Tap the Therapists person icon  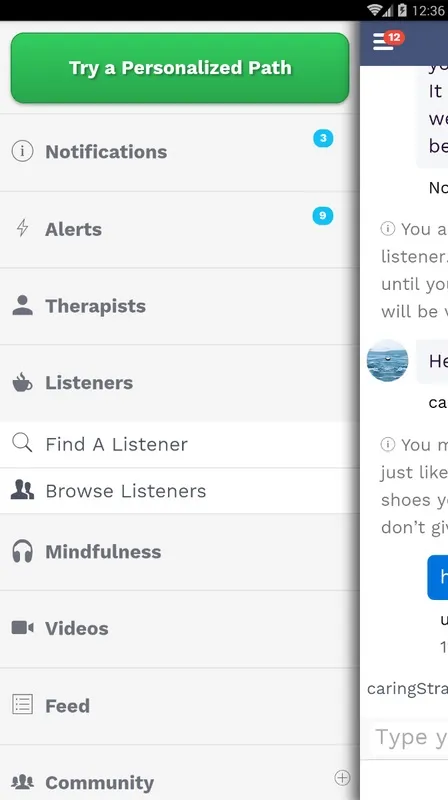22,305
